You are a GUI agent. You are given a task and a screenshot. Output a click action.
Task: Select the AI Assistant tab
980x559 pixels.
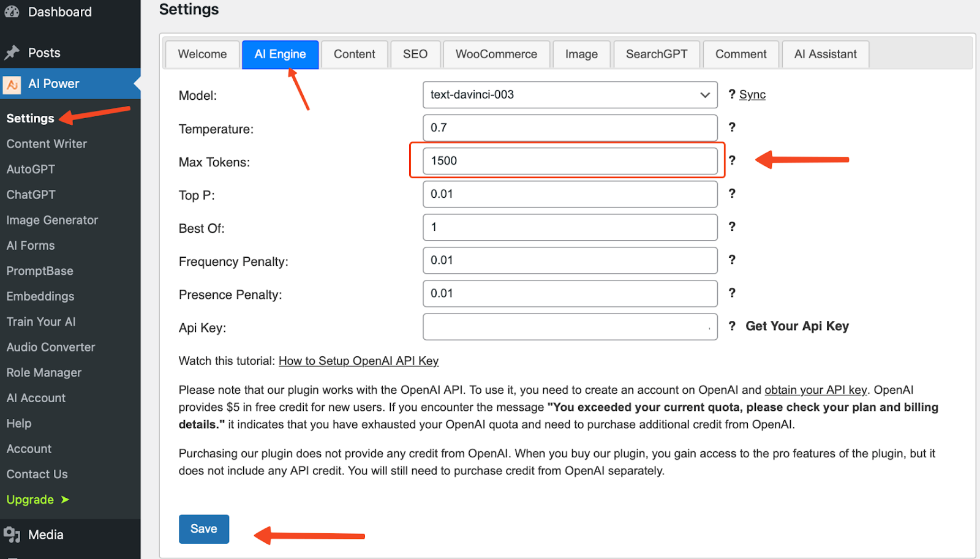tap(825, 54)
